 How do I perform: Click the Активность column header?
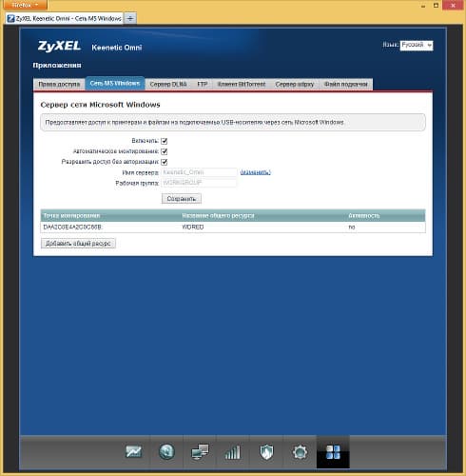click(364, 215)
